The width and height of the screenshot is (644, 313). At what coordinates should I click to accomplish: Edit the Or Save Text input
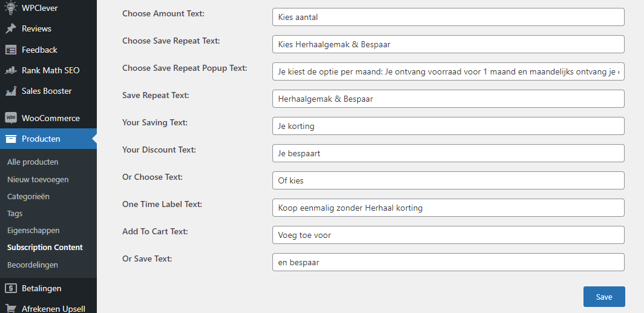point(448,262)
